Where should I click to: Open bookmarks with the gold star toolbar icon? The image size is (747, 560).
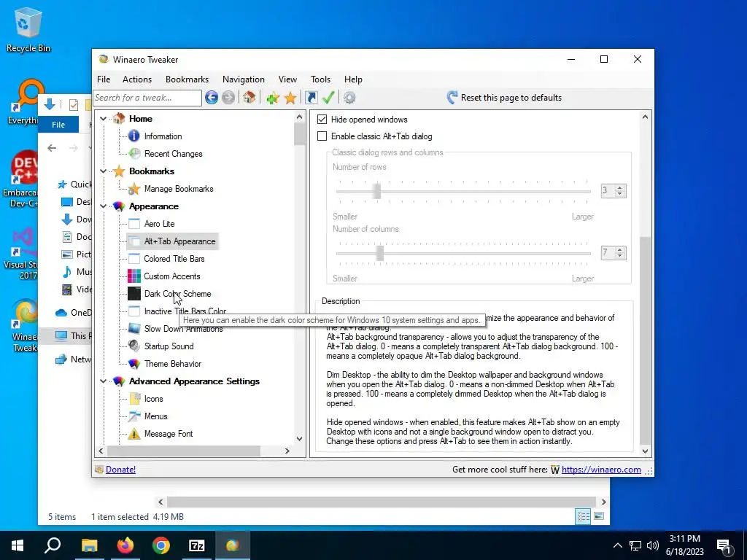pyautogui.click(x=290, y=98)
